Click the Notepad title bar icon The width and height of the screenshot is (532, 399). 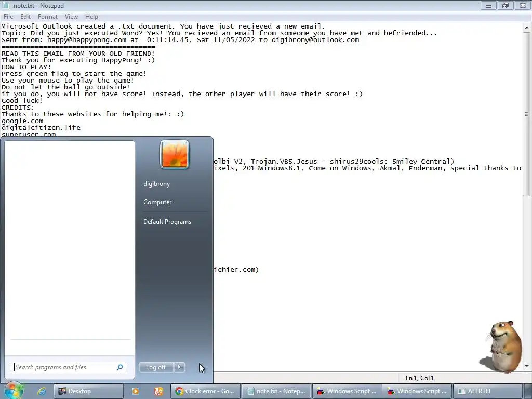coord(5,5)
